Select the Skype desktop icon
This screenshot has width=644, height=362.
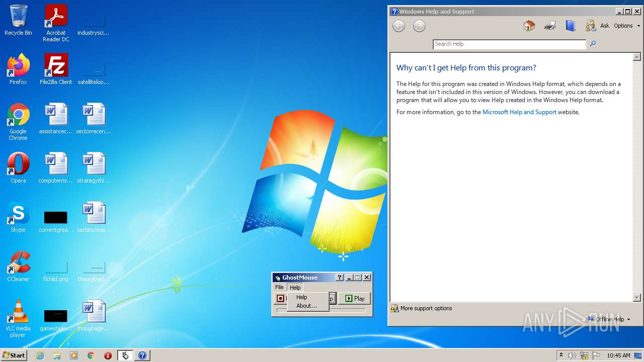coord(18,217)
